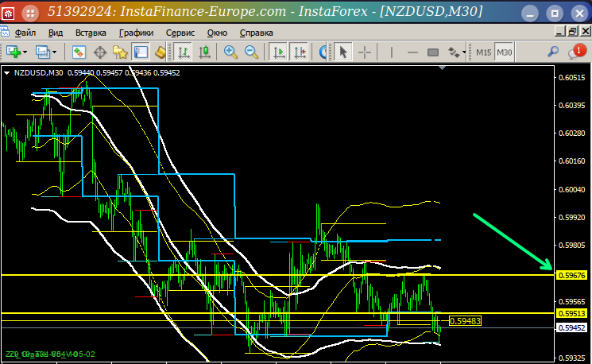Zoom in on the chart
The image size is (592, 364).
[x=230, y=52]
